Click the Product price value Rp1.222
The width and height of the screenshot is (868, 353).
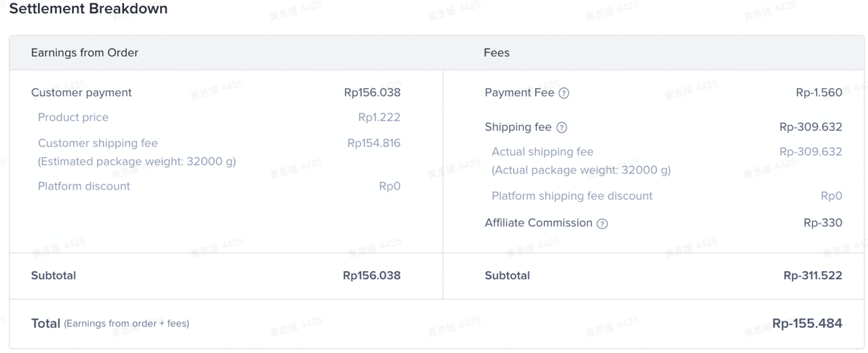[379, 118]
